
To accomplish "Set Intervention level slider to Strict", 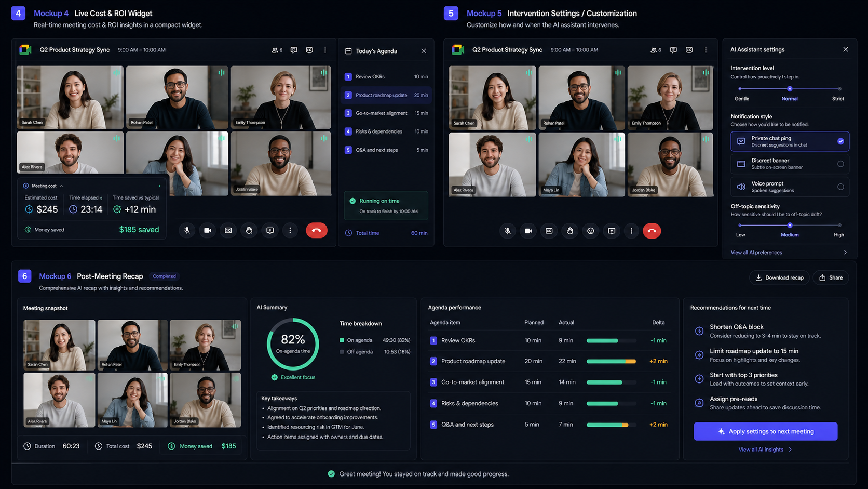I will [839, 89].
